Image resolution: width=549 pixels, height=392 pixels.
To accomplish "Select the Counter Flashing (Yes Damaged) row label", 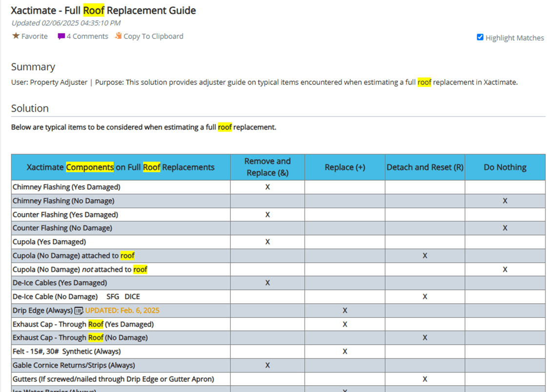I will click(65, 215).
